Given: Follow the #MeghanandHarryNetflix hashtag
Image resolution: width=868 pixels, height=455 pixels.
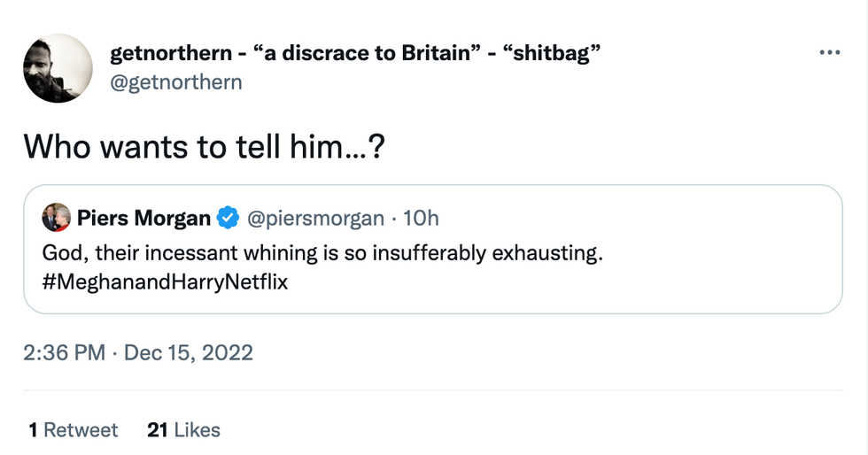Looking at the screenshot, I should (166, 283).
